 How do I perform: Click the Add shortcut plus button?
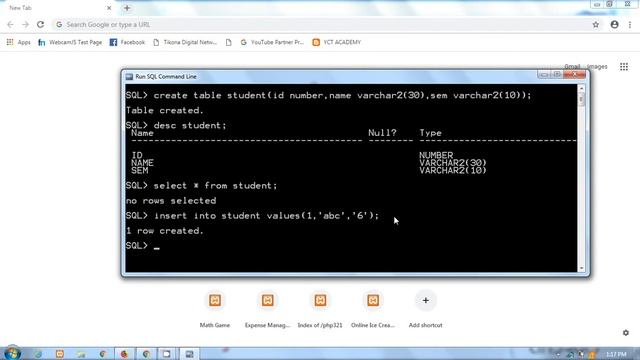click(425, 301)
